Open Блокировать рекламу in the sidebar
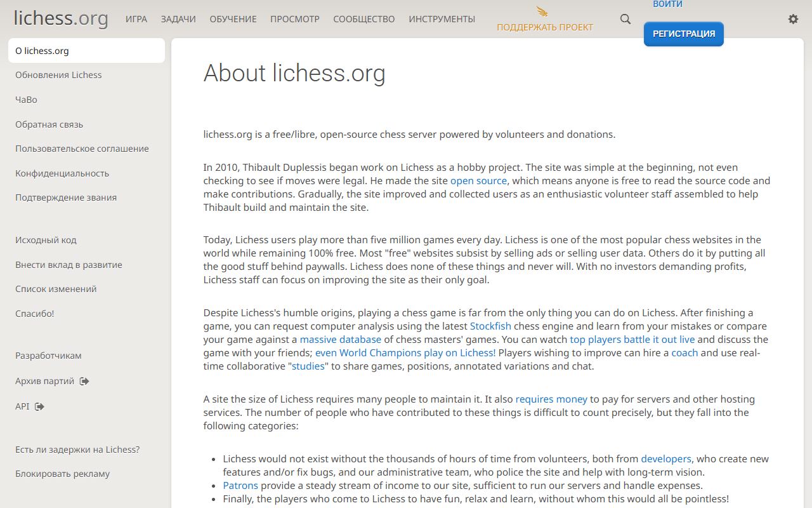The width and height of the screenshot is (812, 508). pos(62,474)
